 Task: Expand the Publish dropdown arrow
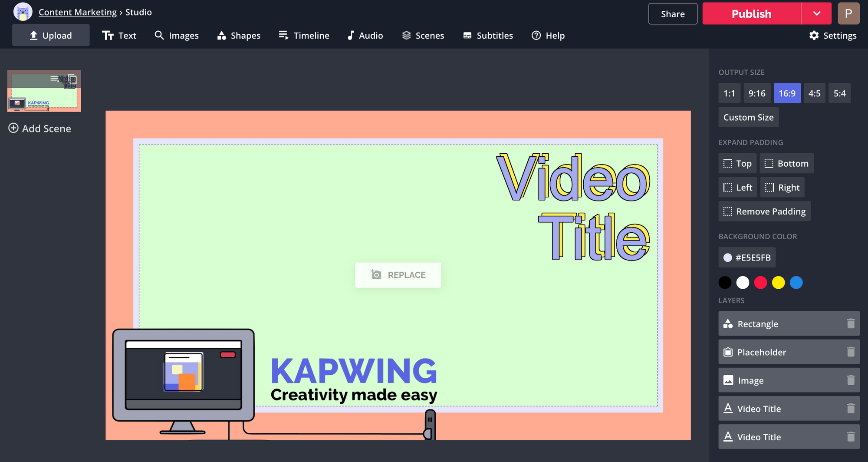816,14
